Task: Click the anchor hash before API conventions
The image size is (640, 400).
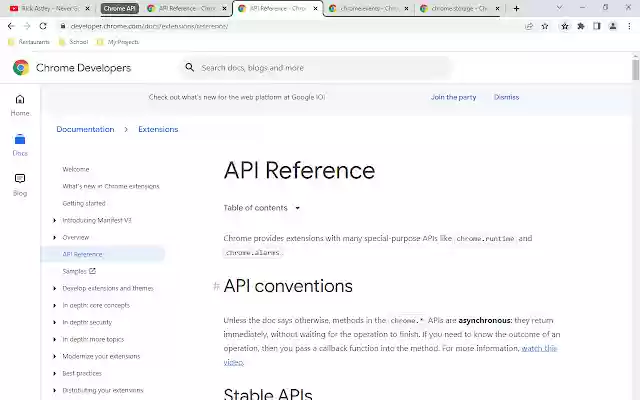Action: pos(216,287)
